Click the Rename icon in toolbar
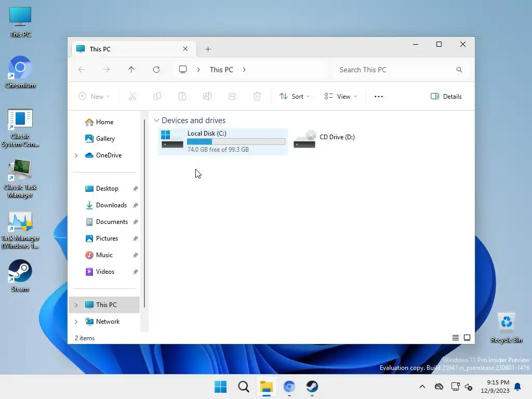532x399 pixels. [207, 96]
